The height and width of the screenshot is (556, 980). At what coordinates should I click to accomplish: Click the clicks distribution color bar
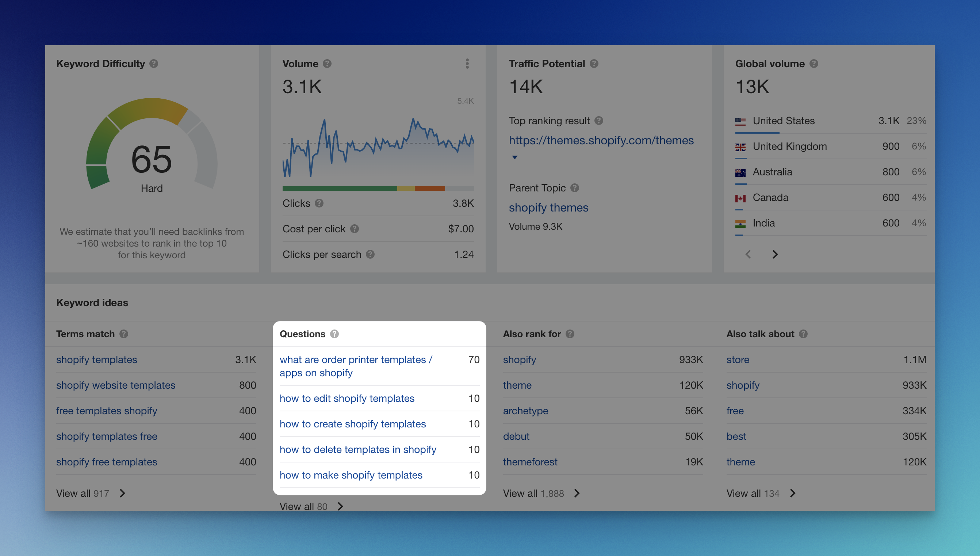(378, 188)
